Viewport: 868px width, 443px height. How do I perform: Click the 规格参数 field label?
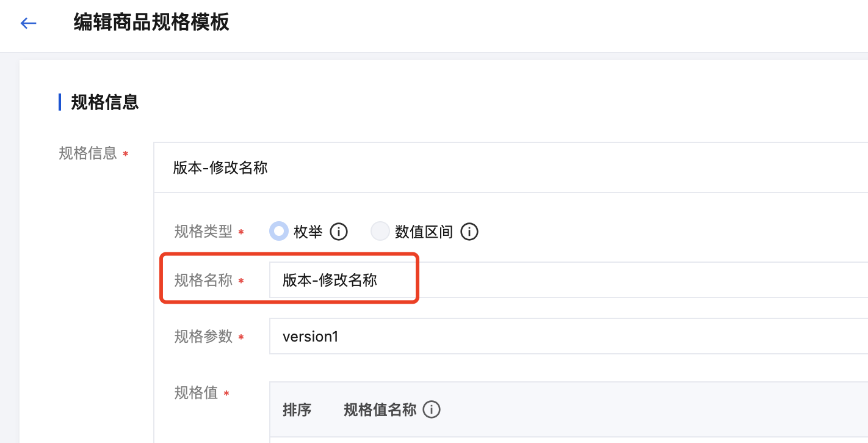(x=203, y=336)
